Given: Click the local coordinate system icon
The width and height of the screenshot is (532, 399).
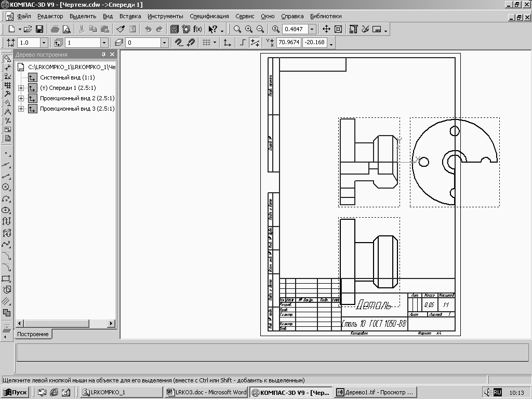Looking at the screenshot, I should [x=227, y=43].
